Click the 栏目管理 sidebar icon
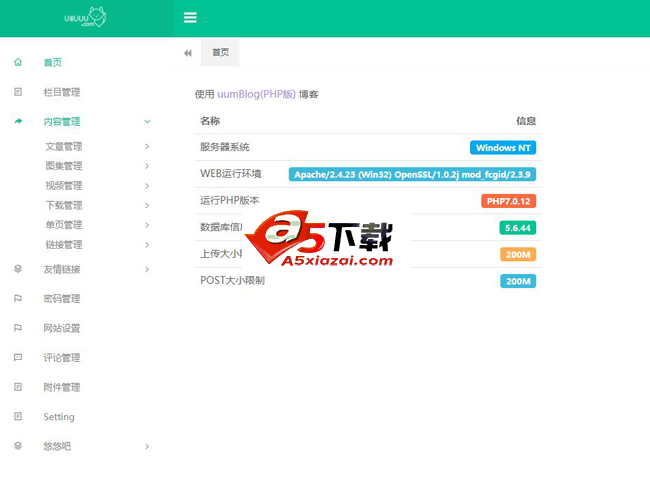 pyautogui.click(x=18, y=92)
